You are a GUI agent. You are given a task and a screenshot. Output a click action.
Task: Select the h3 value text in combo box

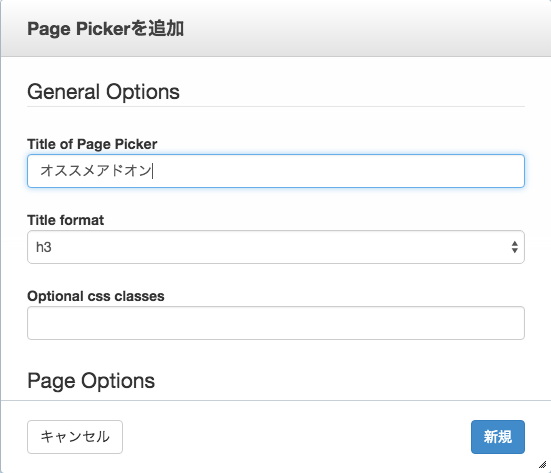44,247
